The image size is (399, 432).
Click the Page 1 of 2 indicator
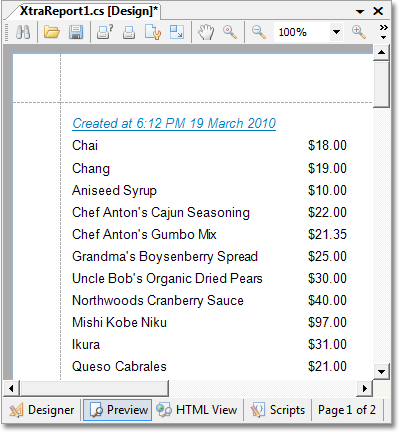pos(347,410)
